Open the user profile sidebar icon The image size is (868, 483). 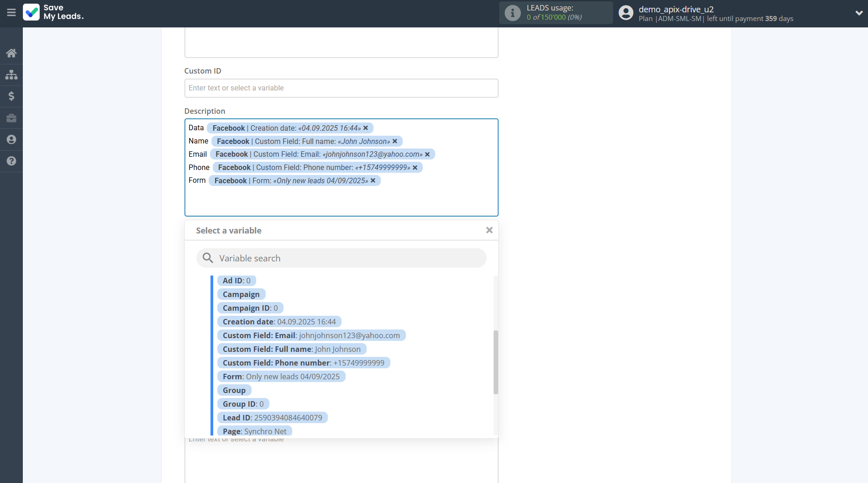11,139
